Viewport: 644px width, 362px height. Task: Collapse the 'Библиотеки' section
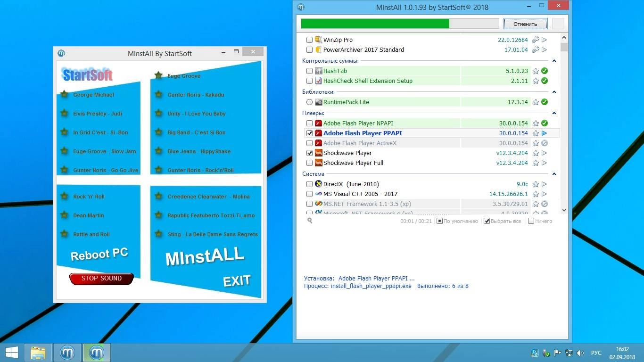(554, 92)
